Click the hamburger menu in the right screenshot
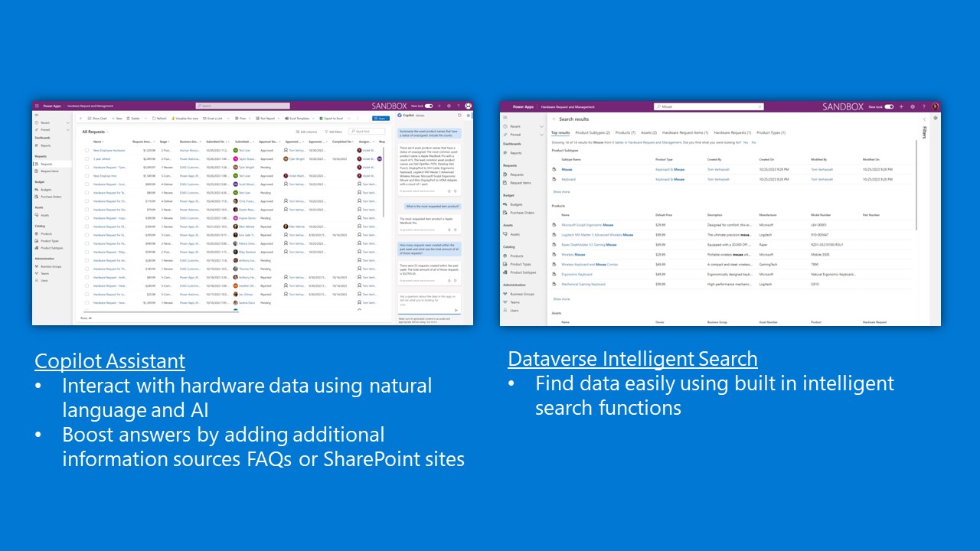Viewport: 980px width, 551px height. [505, 119]
